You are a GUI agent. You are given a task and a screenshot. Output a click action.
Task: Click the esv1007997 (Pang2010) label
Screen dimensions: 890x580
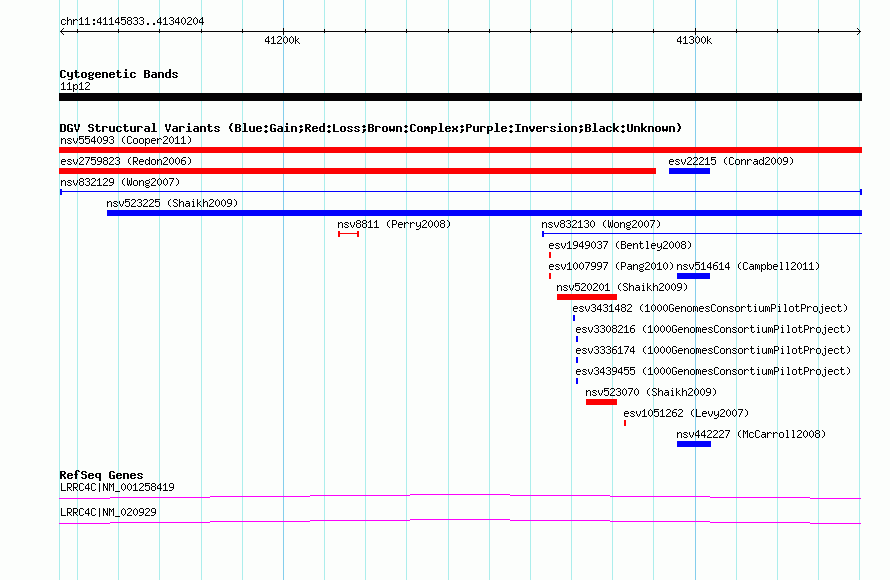tap(611, 266)
